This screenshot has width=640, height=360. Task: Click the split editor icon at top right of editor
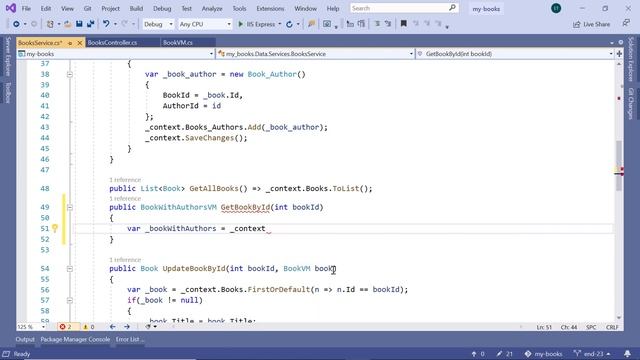tap(619, 54)
